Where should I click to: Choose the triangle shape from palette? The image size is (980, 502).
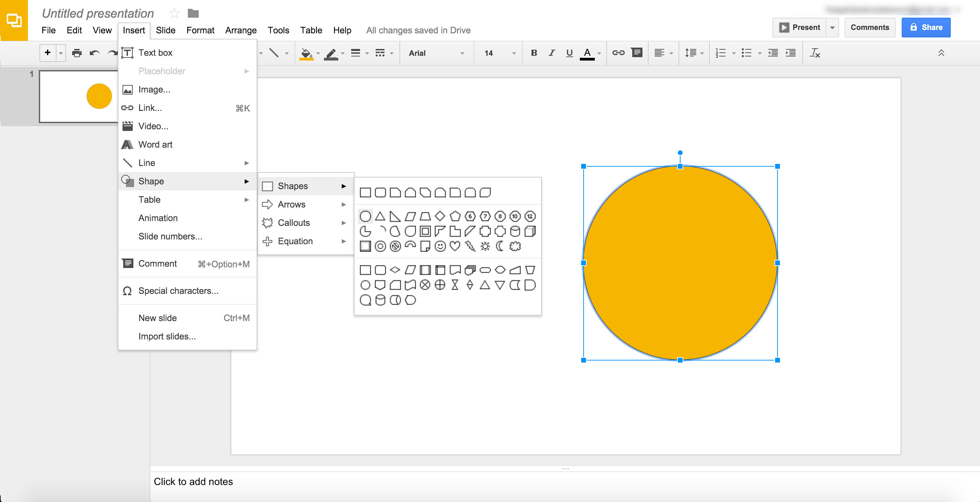click(380, 216)
